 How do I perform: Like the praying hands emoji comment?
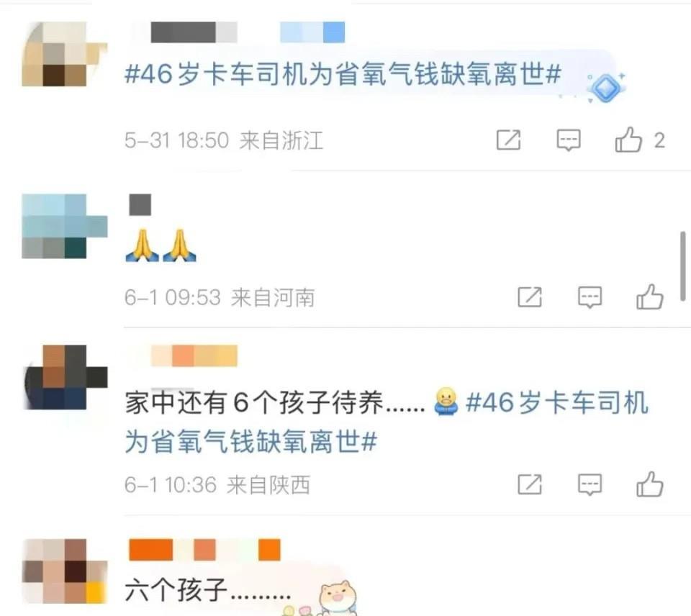tap(649, 297)
